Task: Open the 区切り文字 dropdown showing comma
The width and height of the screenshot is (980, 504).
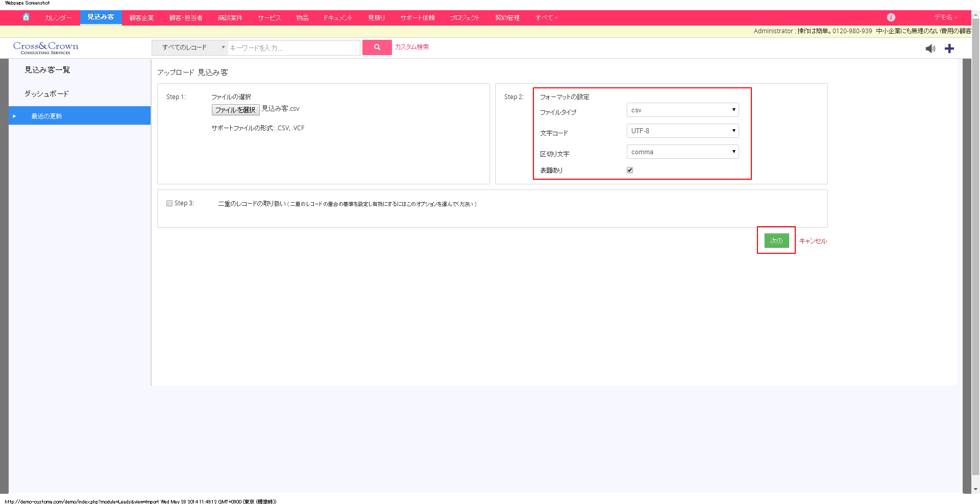Action: (682, 151)
